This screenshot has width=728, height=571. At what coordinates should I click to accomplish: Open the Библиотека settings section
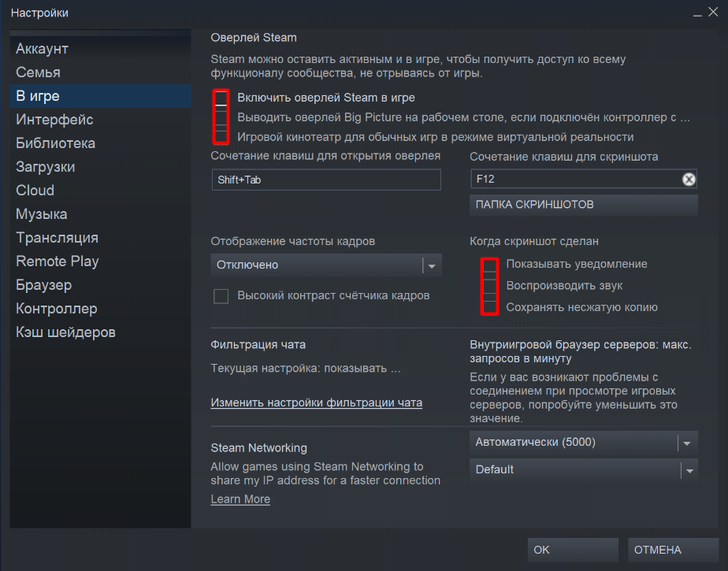point(100,143)
